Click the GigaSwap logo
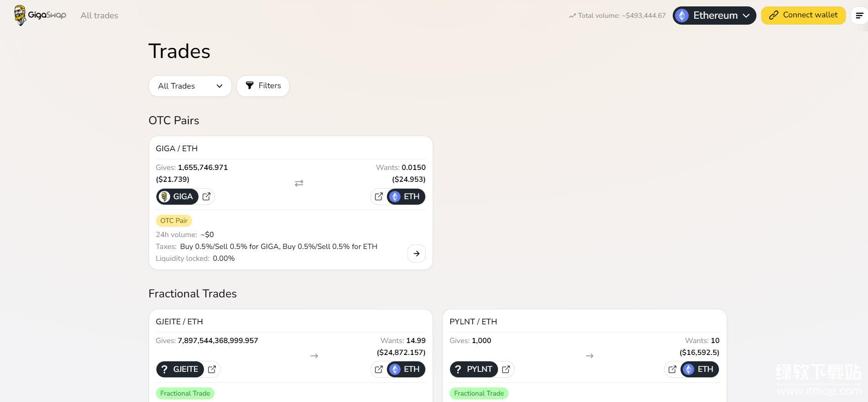Image resolution: width=868 pixels, height=402 pixels. pos(40,15)
